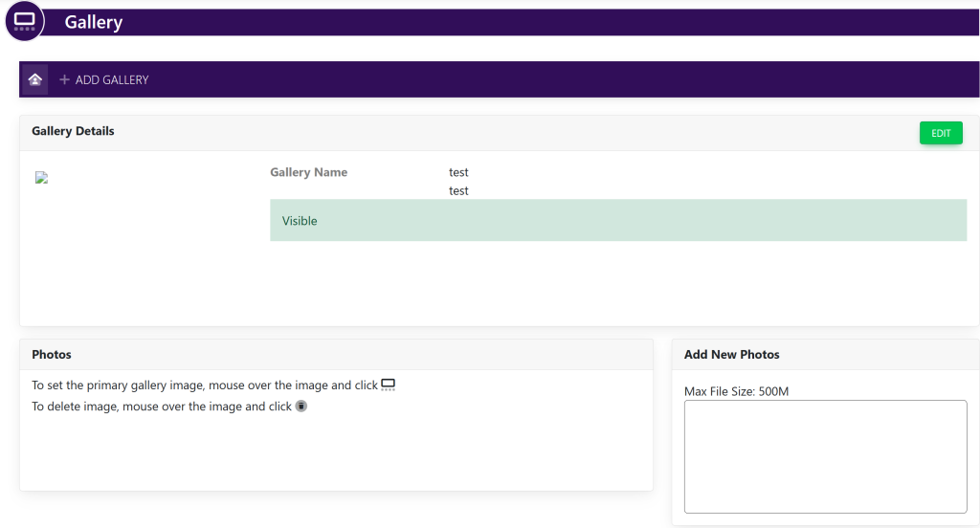Screen dimensions: 980x528
Task: Go to home via the house icon
Action: (35, 79)
